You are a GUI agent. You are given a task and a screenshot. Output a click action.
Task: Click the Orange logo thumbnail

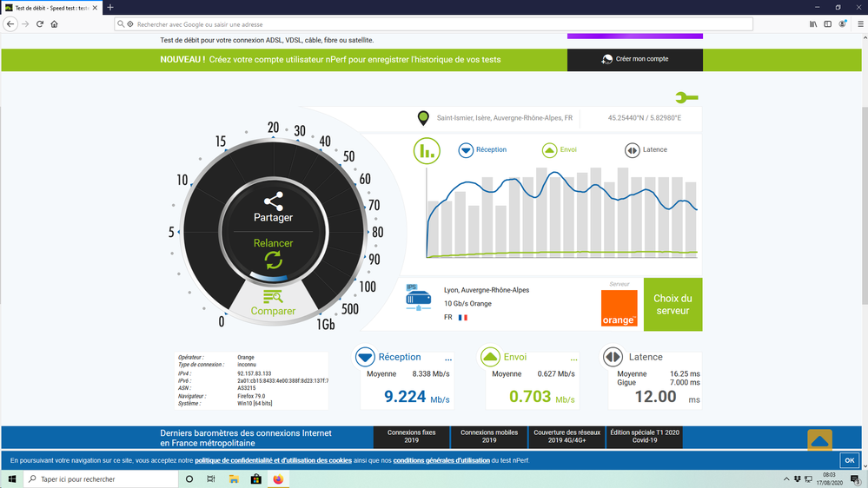tap(619, 307)
